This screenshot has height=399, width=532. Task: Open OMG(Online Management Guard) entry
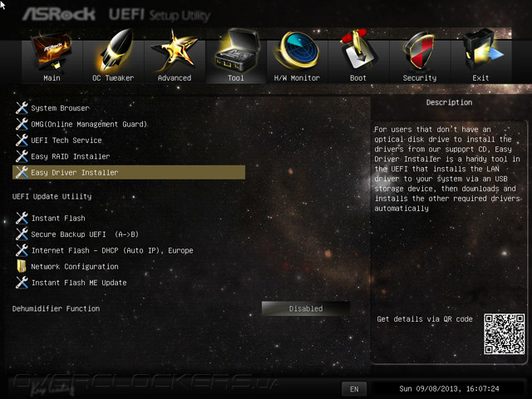[89, 124]
